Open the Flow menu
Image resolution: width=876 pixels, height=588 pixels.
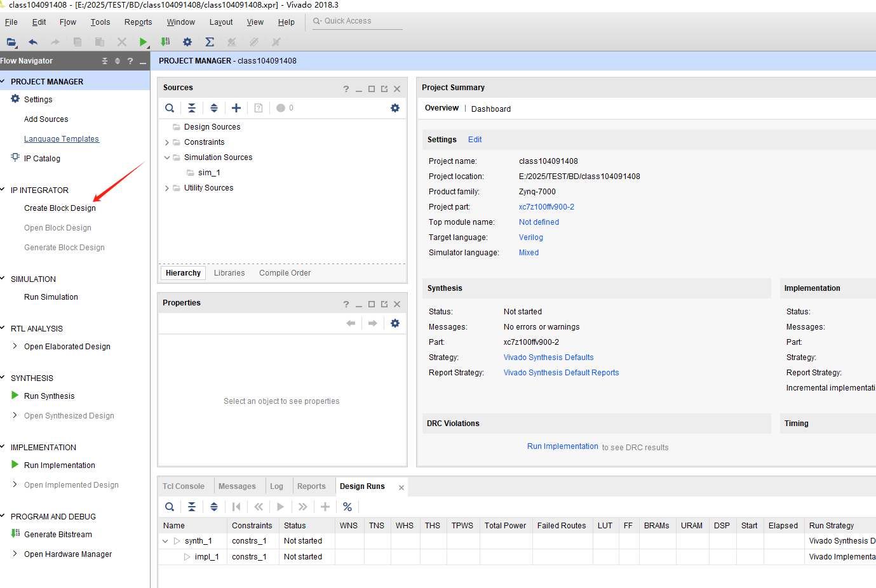click(x=68, y=22)
